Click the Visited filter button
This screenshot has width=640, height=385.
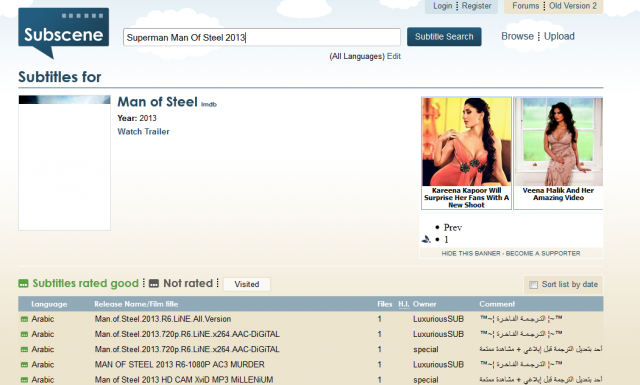247,284
